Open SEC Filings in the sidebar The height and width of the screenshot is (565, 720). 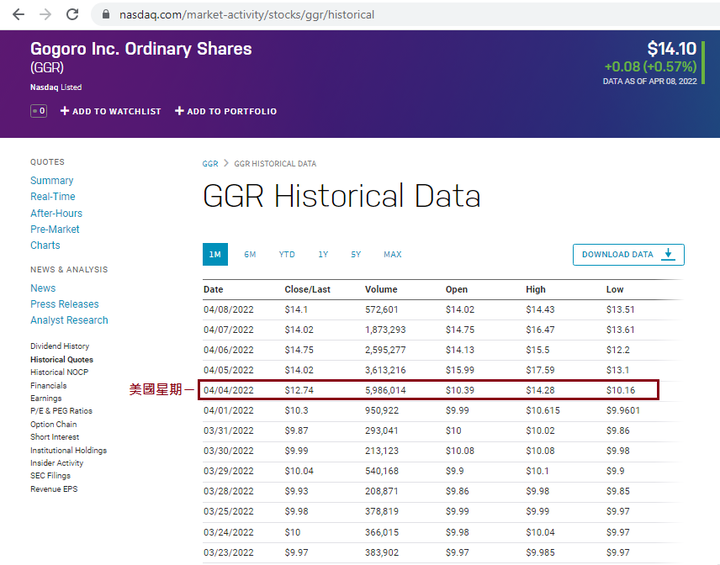[51, 475]
